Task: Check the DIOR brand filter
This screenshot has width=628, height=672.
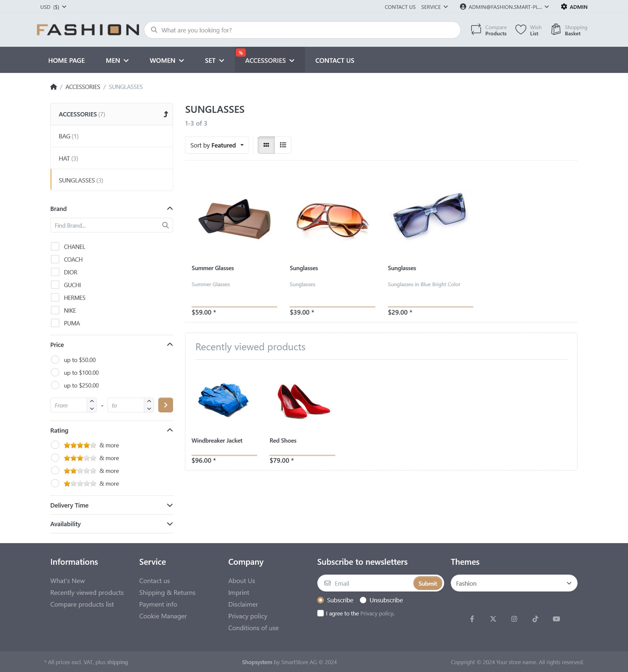Action: click(x=55, y=272)
